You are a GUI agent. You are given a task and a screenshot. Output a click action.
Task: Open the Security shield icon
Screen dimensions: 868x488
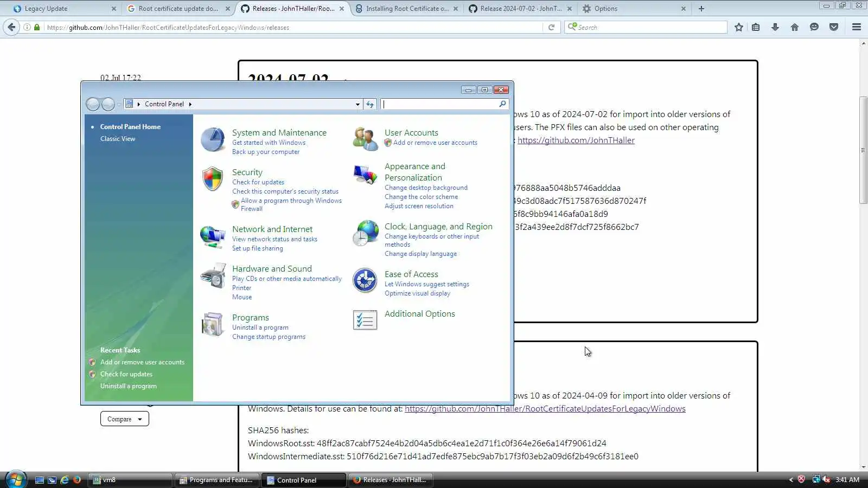(213, 179)
